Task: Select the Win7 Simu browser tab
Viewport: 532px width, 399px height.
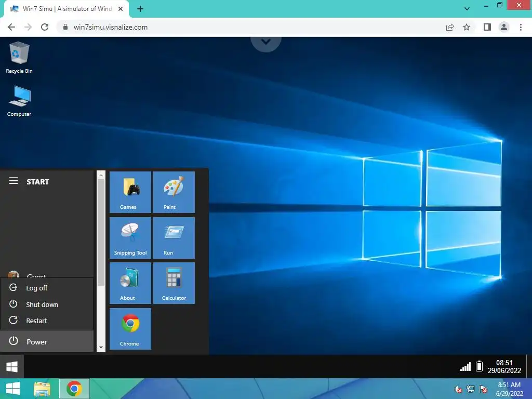Action: (66, 9)
